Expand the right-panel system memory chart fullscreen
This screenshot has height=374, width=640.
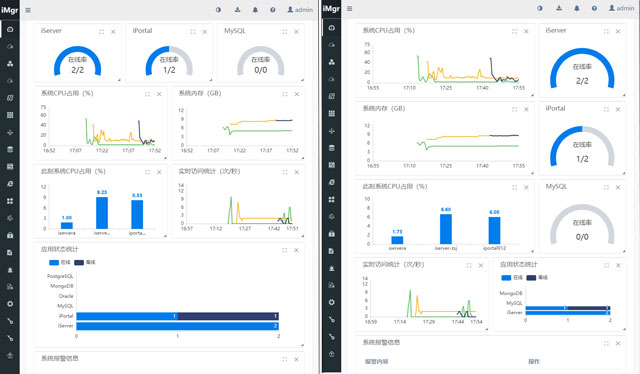tap(514, 109)
